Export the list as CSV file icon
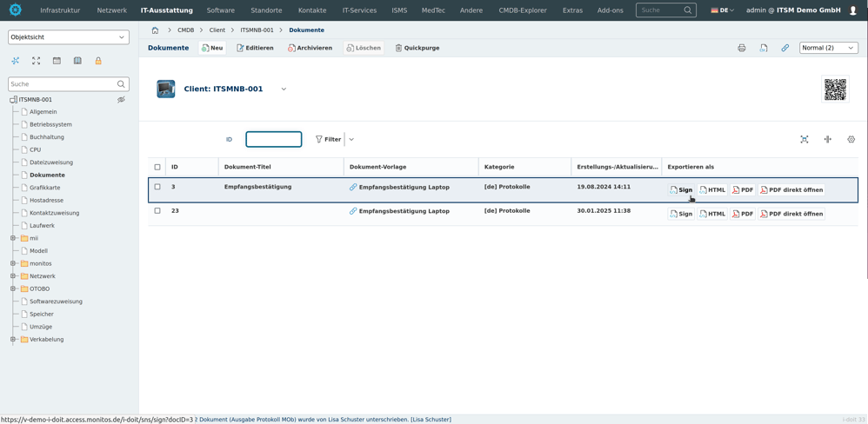 (x=764, y=48)
